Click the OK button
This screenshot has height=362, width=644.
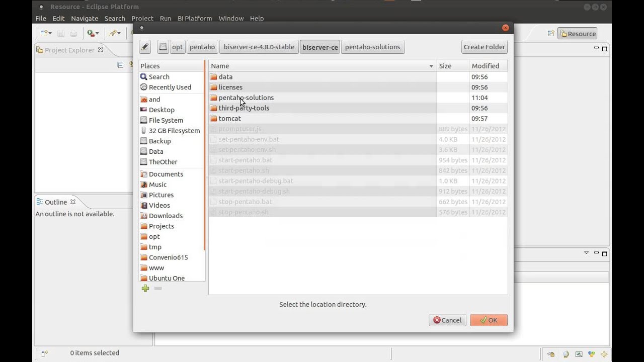click(489, 320)
